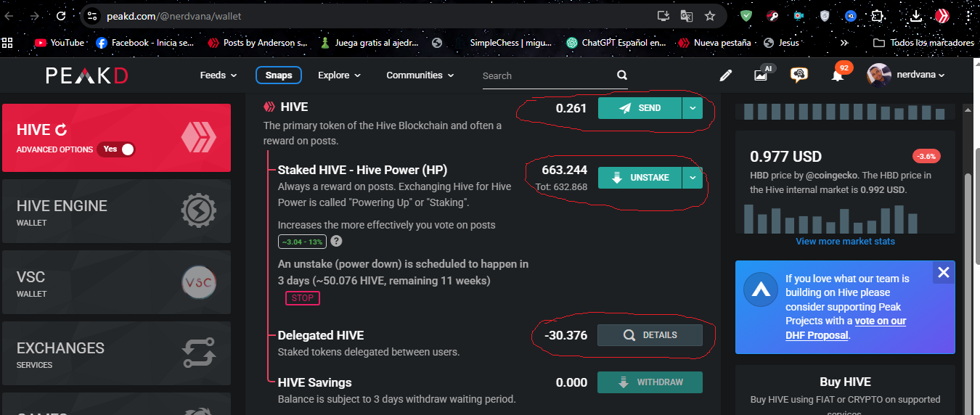Click the nerdvana profile avatar
Image resolution: width=980 pixels, height=415 pixels.
(x=878, y=75)
